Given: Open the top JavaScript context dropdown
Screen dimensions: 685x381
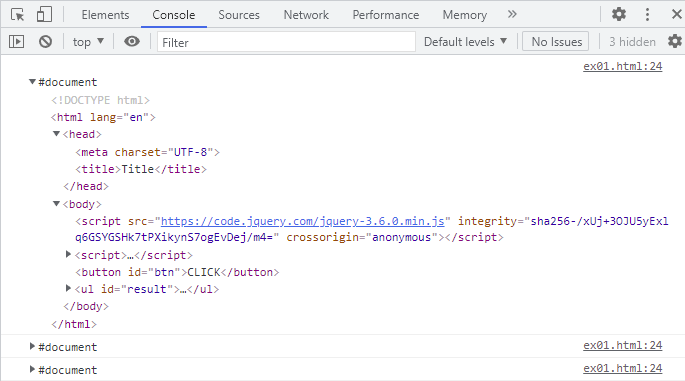Looking at the screenshot, I should point(88,42).
